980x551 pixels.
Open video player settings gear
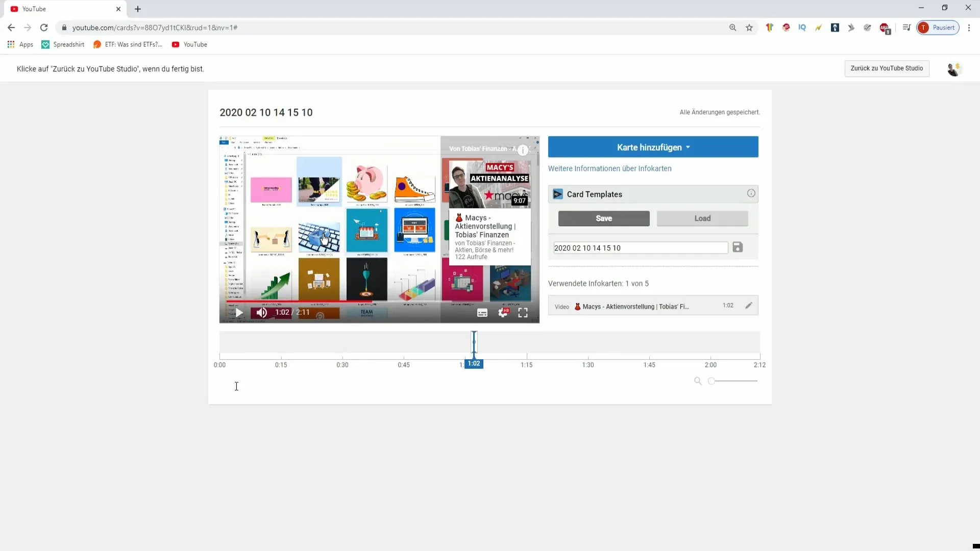tap(503, 313)
